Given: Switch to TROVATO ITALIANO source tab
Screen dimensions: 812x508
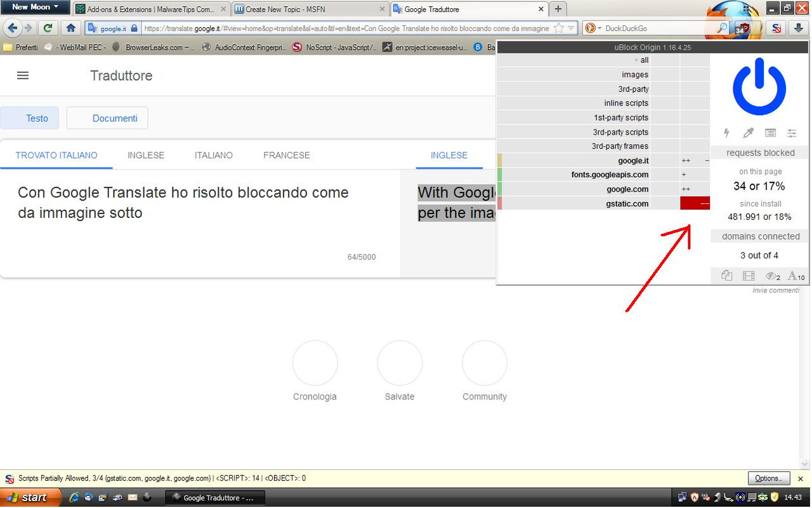Looking at the screenshot, I should click(56, 156).
